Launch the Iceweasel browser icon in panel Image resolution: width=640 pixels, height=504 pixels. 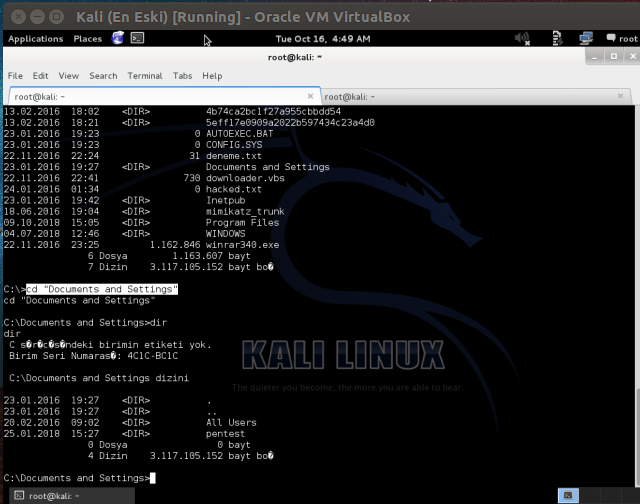coord(118,38)
